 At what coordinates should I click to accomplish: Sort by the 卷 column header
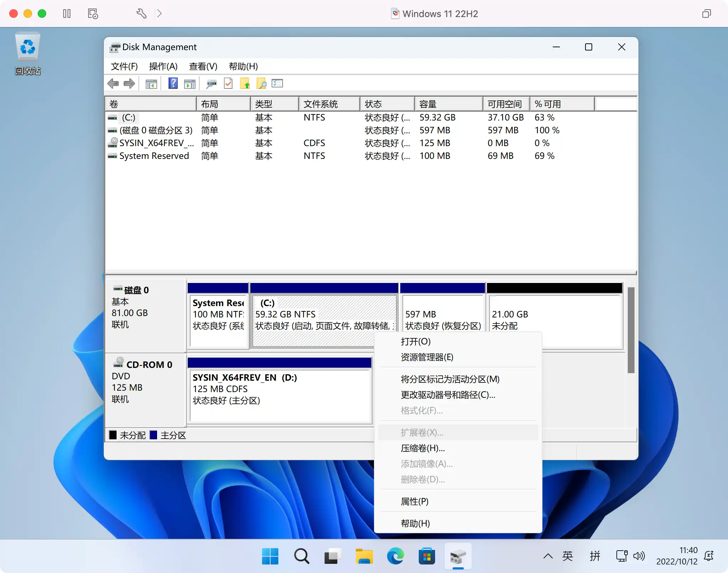(x=151, y=104)
